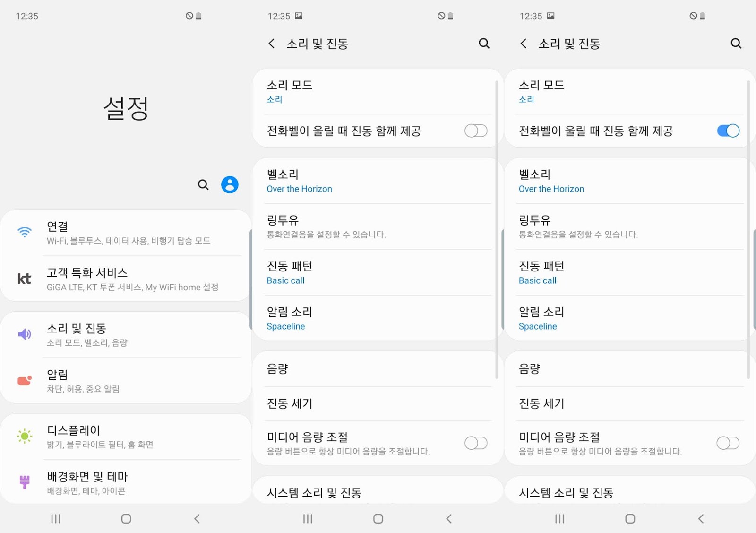Screen dimensions: 756x533
Task: Tap home button on middle screen
Action: (378, 519)
